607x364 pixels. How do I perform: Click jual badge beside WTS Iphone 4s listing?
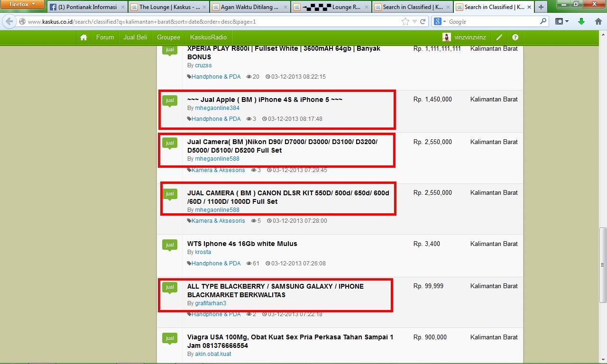click(x=170, y=246)
